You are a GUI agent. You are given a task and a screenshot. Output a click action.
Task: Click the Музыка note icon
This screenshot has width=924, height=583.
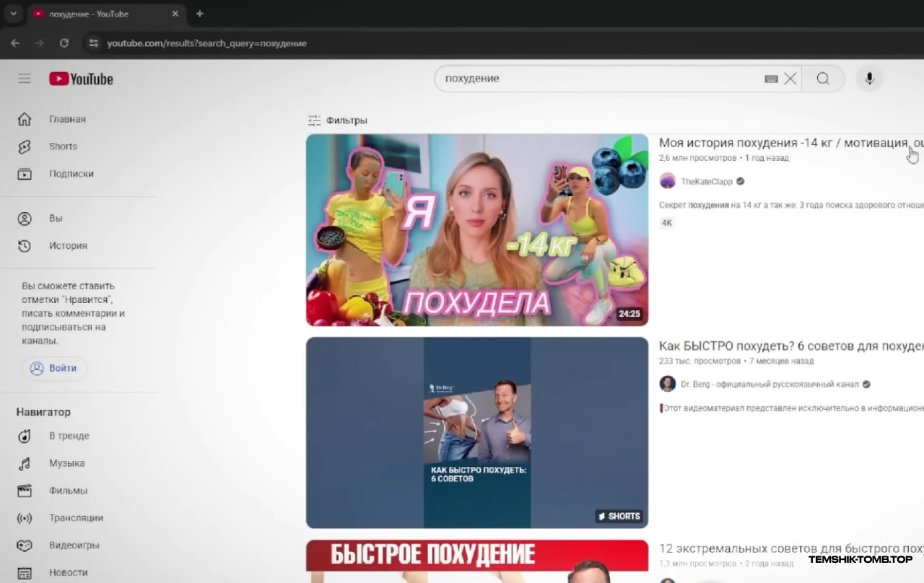[x=25, y=463]
